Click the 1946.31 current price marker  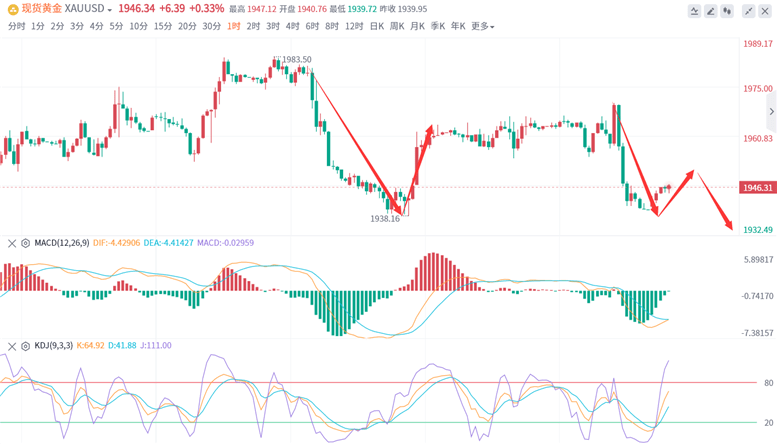[757, 187]
